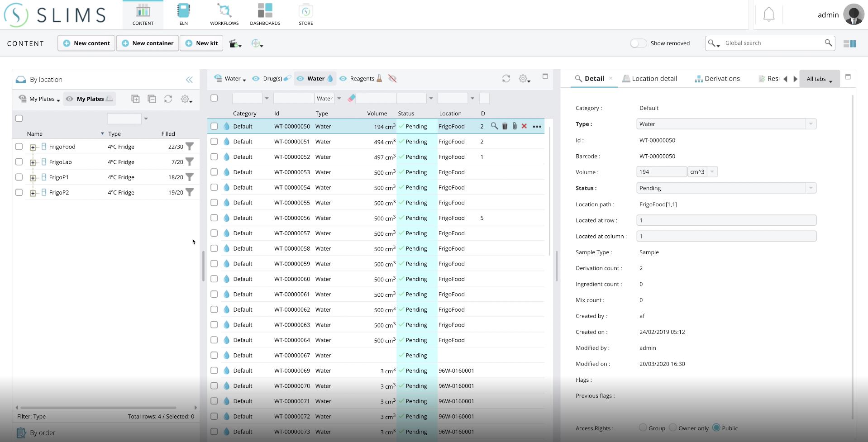Select the Owner only access radio button
Viewport: 868px width, 442px height.
(673, 428)
